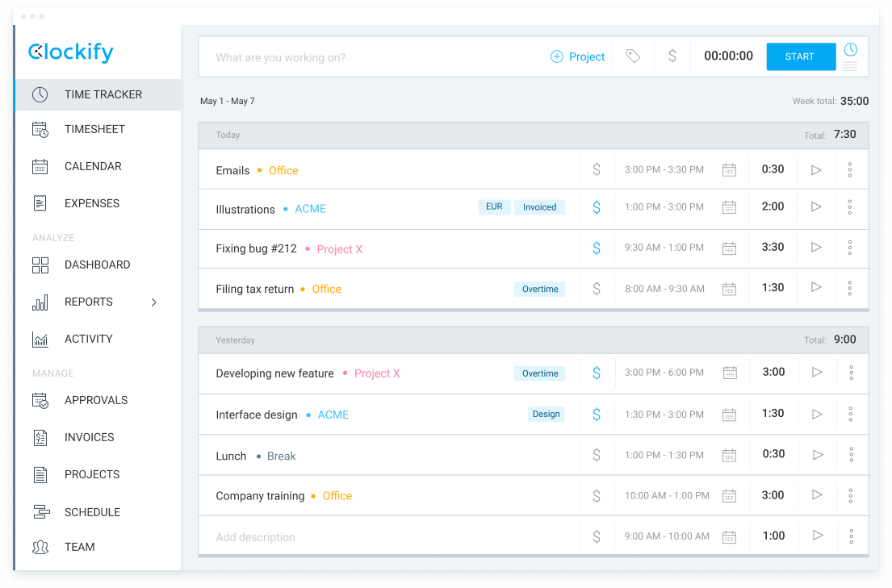Select the Break project on Lunch entry
The width and height of the screenshot is (892, 588).
[282, 456]
